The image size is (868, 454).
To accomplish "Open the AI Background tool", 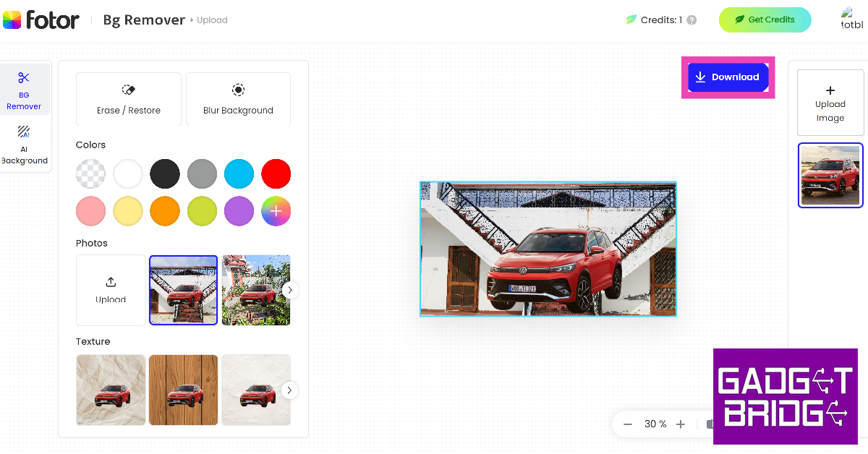I will point(24,145).
